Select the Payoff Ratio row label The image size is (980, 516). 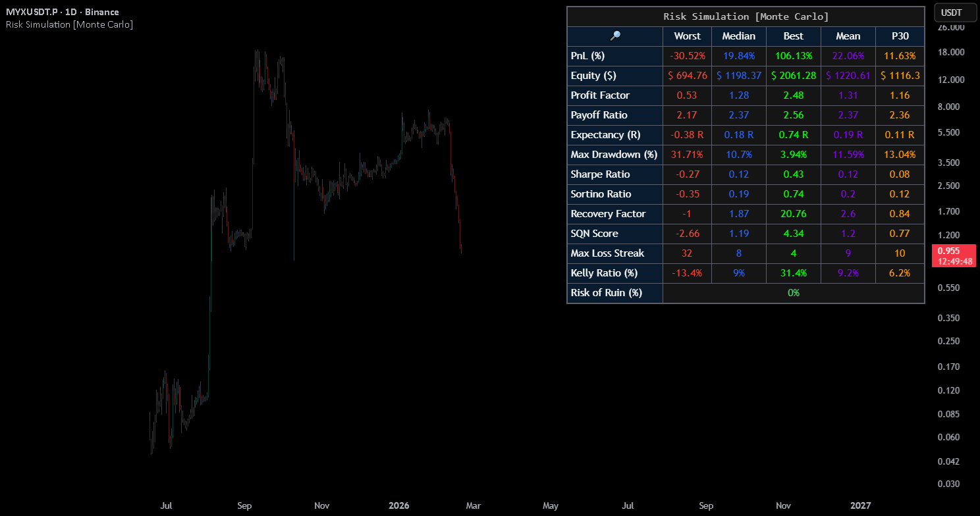point(599,115)
